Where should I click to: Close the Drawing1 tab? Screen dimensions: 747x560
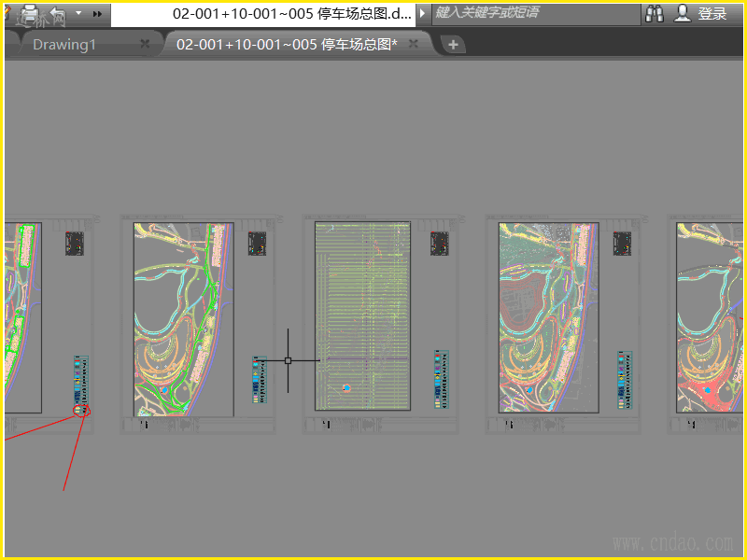tap(145, 44)
